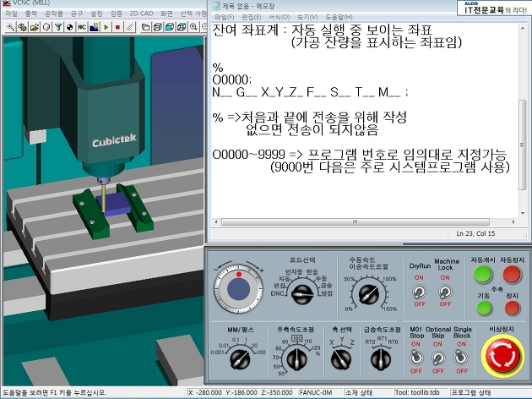Click the 주축속도조절 spindle speed knob

pos(296,359)
